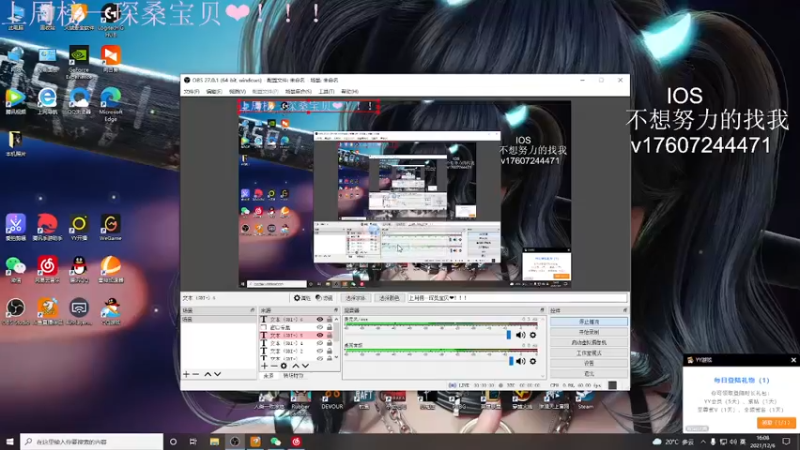The width and height of the screenshot is (800, 450).
Task: Pop out the Controls dock icon
Action: (x=624, y=310)
